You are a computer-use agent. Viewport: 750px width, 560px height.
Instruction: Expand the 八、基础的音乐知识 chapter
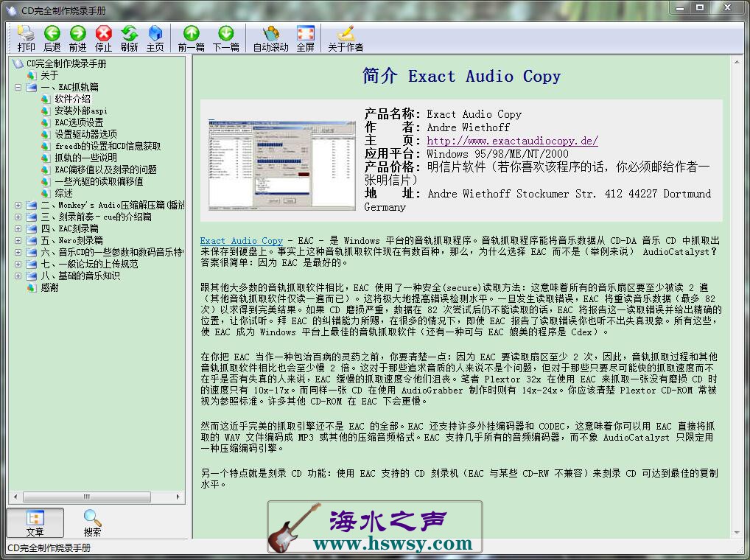[x=18, y=276]
